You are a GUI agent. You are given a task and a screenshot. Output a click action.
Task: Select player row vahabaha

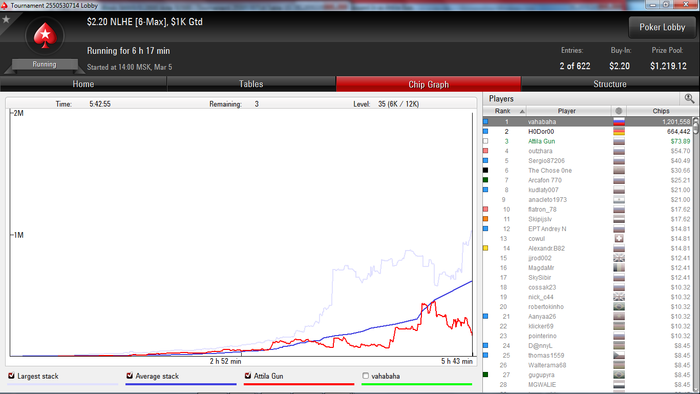coord(588,121)
